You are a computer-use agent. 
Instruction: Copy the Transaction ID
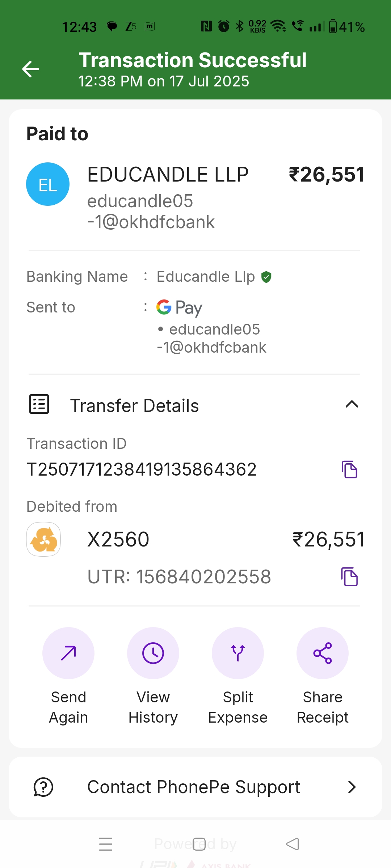pyautogui.click(x=349, y=469)
